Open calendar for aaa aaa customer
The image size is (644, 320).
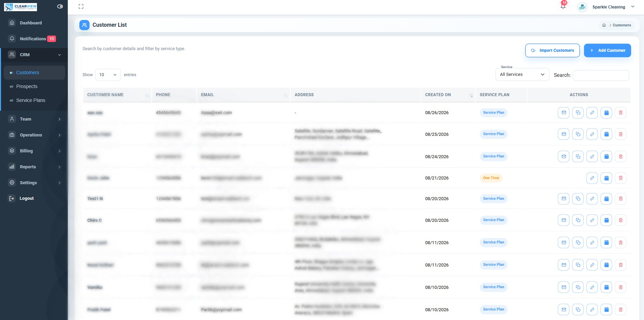pyautogui.click(x=606, y=113)
